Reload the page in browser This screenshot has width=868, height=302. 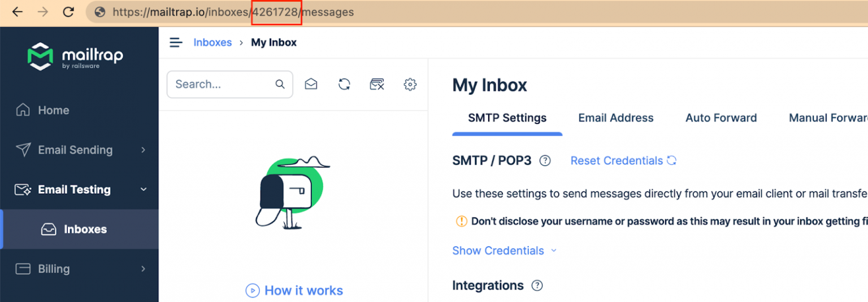point(68,12)
